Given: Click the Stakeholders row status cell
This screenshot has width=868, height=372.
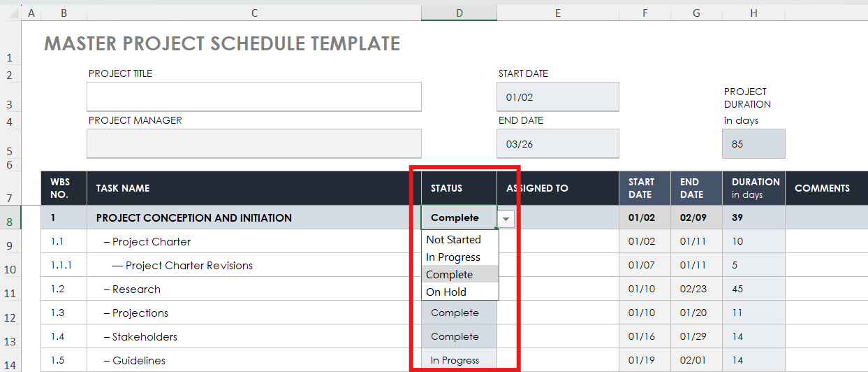Looking at the screenshot, I should coord(455,337).
